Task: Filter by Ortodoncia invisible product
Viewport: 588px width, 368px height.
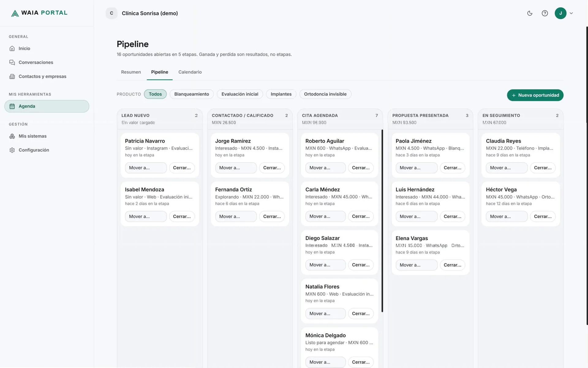Action: [x=325, y=94]
